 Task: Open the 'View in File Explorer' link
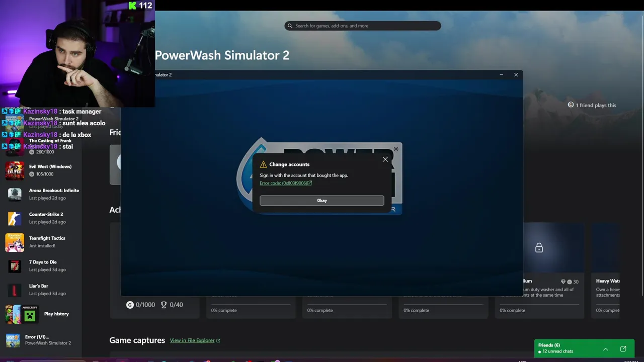(x=192, y=340)
